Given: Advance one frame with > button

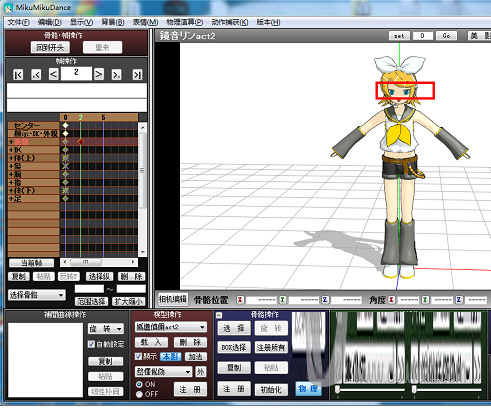Looking at the screenshot, I should [x=99, y=74].
